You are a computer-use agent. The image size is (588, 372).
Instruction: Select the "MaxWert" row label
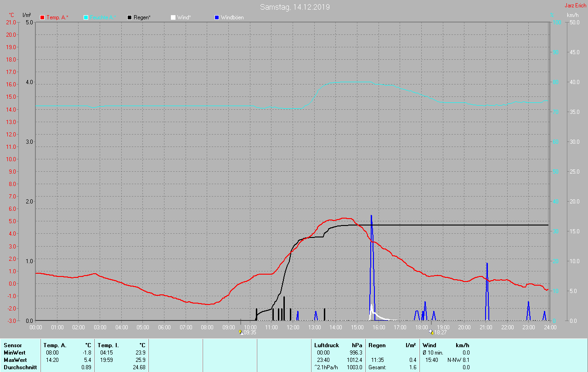(x=15, y=360)
